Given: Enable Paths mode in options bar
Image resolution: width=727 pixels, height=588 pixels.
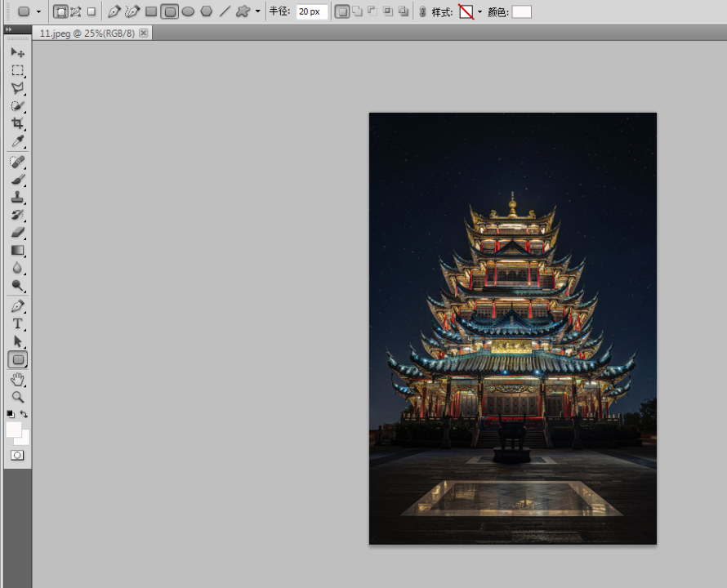Looking at the screenshot, I should tap(76, 11).
